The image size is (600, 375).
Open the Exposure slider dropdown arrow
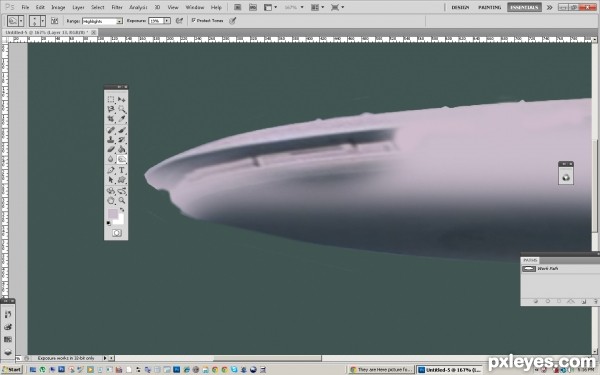167,21
